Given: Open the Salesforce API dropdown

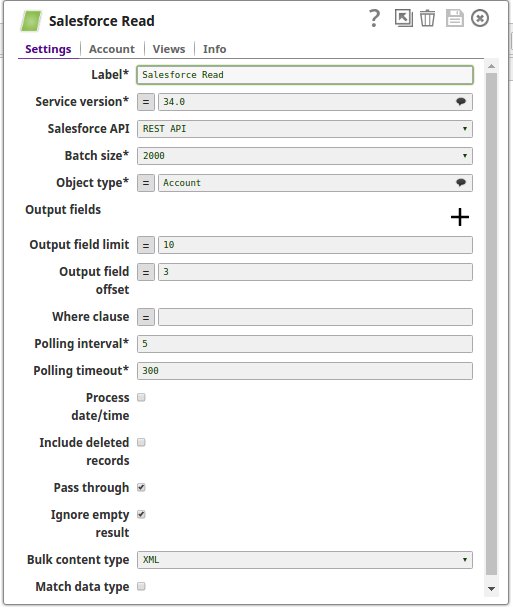Looking at the screenshot, I should (305, 129).
